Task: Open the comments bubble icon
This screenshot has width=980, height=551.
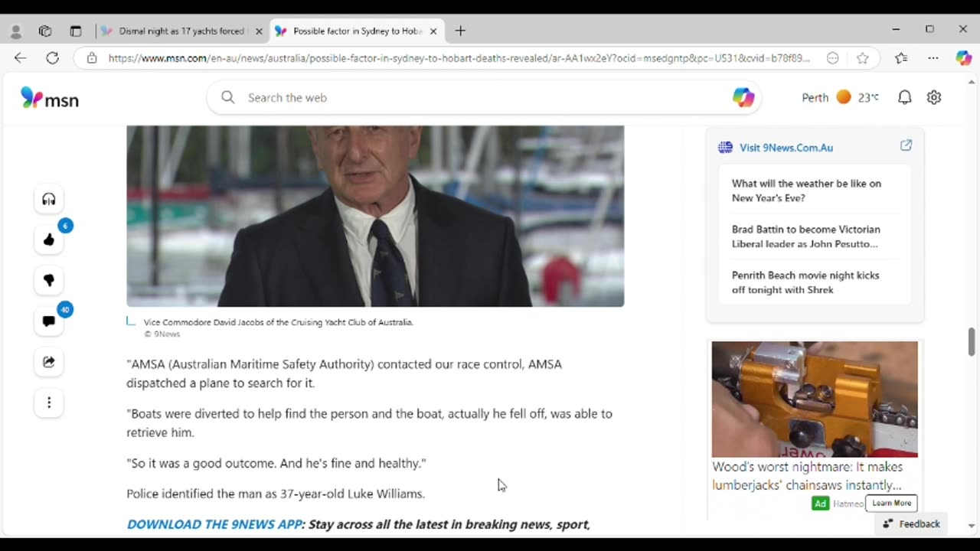Action: point(49,321)
